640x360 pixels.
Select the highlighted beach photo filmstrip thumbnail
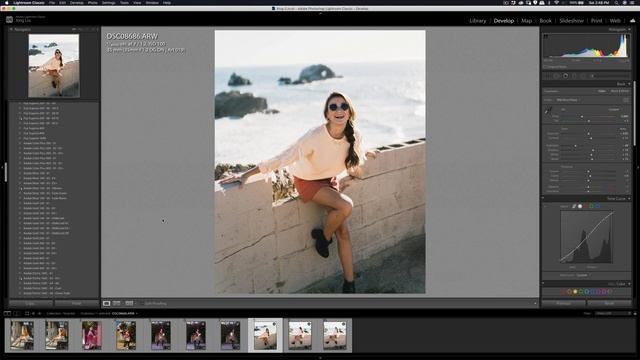point(265,335)
